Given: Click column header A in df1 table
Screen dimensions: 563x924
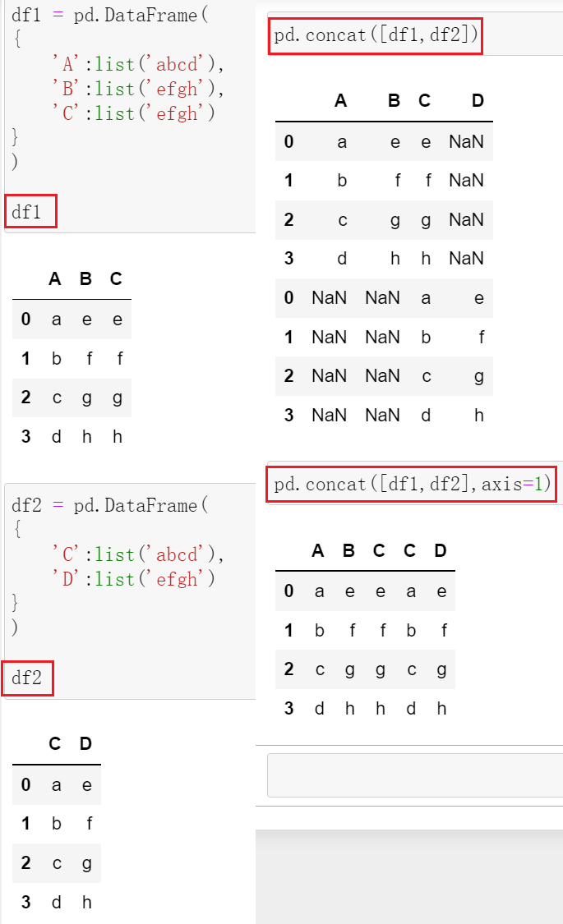Looking at the screenshot, I should [x=55, y=278].
